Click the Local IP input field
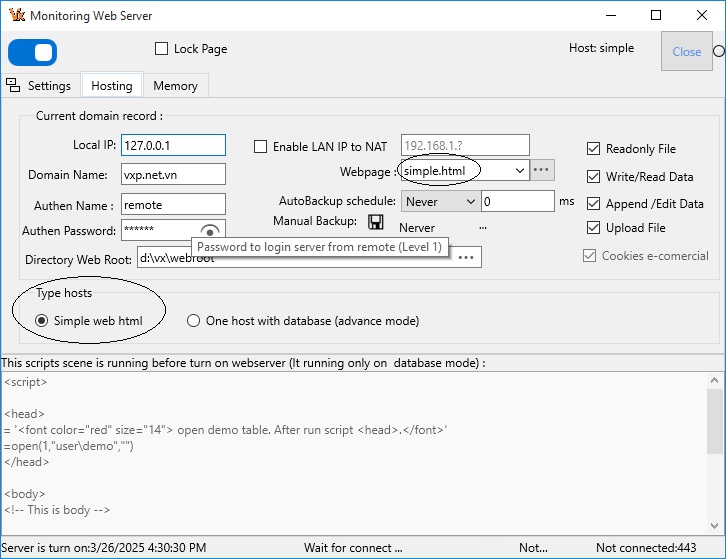Viewport: 726px width, 559px height. [173, 146]
